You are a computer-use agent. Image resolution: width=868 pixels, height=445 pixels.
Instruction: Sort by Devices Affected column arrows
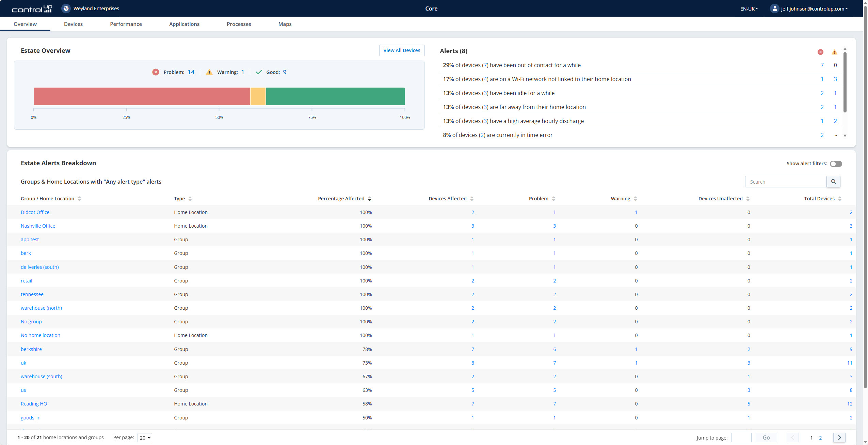coord(472,199)
